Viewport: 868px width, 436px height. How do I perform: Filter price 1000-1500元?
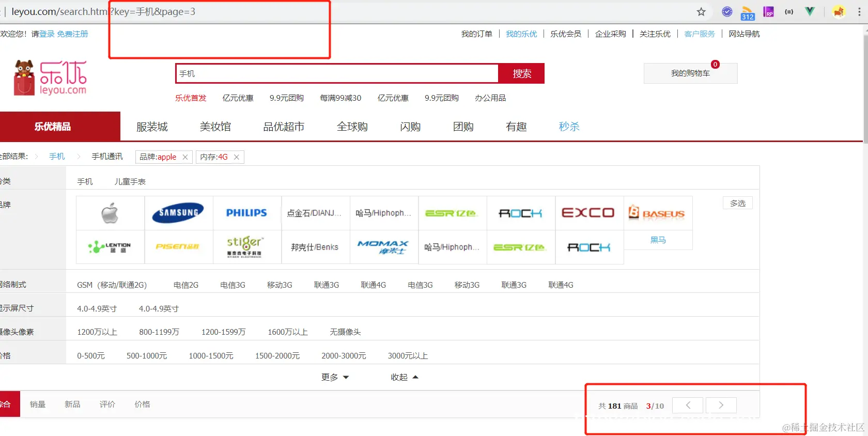pyautogui.click(x=211, y=356)
